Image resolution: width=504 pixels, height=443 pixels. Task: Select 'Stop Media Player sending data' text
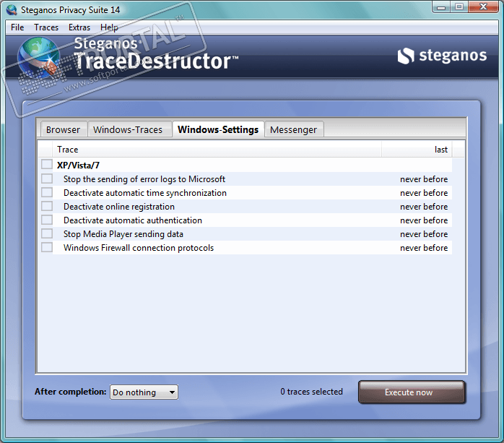tap(123, 234)
